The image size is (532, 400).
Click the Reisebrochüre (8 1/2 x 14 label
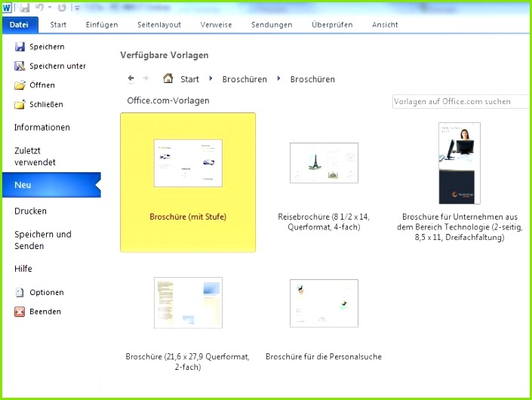[x=324, y=222]
